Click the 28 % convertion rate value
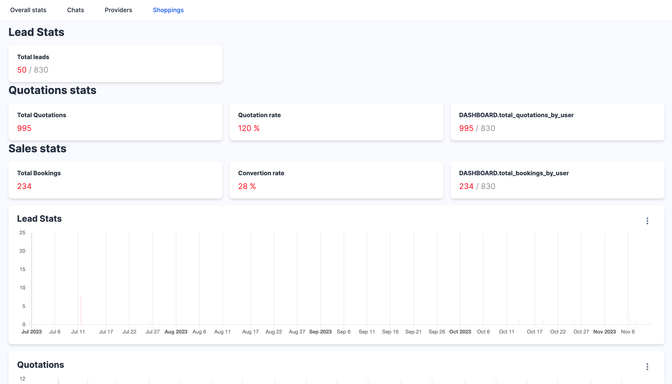Image resolution: width=672 pixels, height=384 pixels. pyautogui.click(x=247, y=186)
